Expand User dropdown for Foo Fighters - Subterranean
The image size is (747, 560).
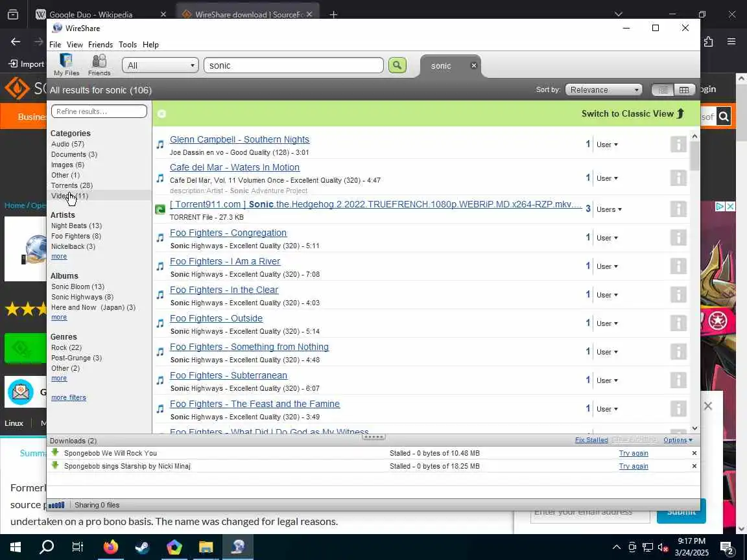607,380
